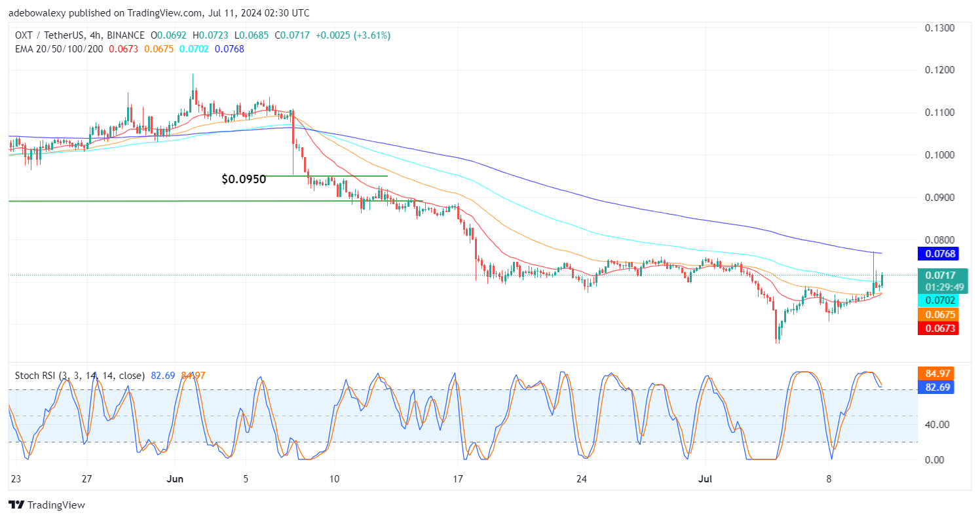The height and width of the screenshot is (519, 980).
Task: Click the 23 date label on time axis
Action: (15, 478)
